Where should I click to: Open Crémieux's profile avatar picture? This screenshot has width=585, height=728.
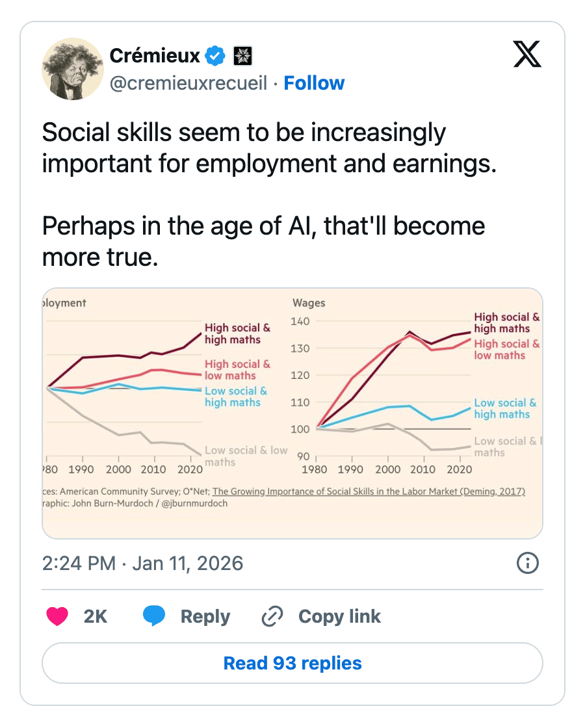73,69
